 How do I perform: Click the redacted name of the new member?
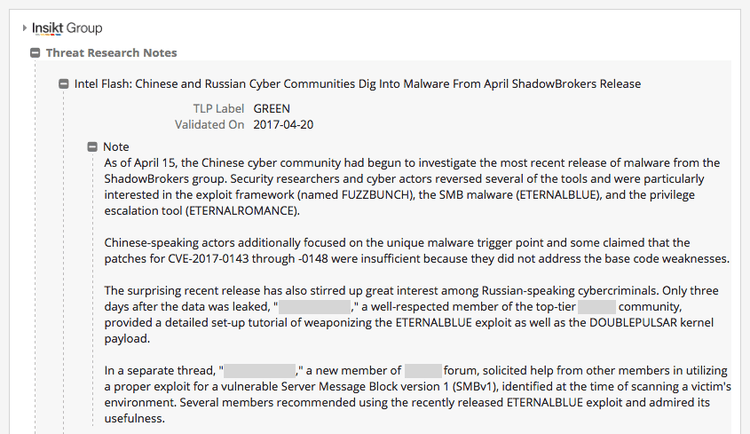(258, 371)
